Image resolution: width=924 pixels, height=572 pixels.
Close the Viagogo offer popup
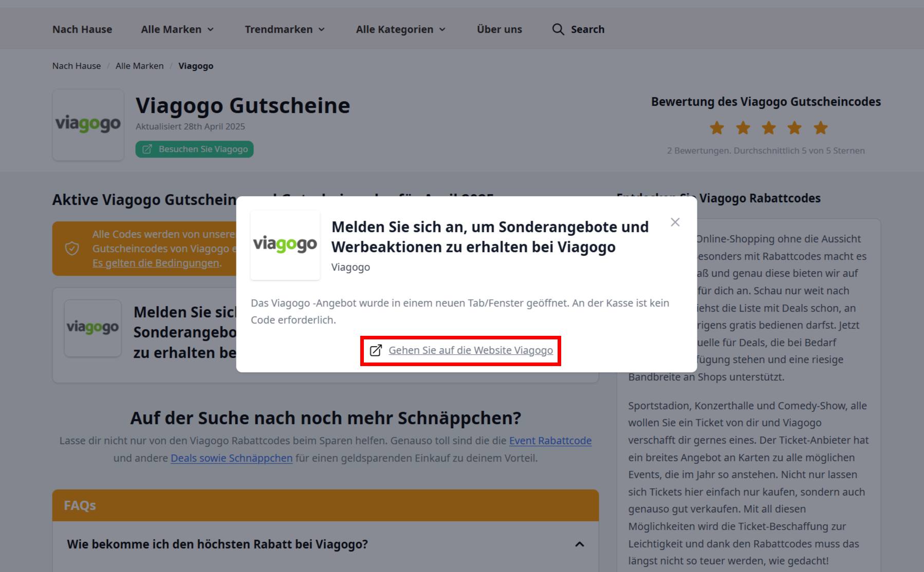pyautogui.click(x=675, y=222)
